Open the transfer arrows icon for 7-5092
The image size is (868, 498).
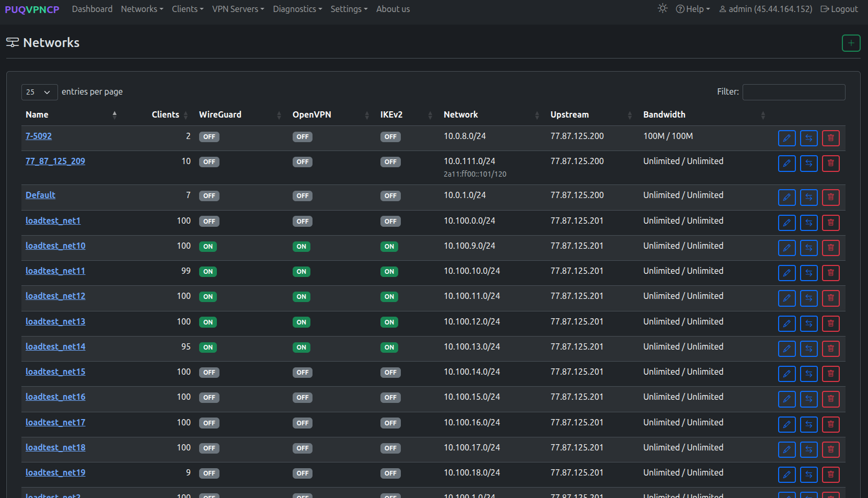[x=808, y=138]
